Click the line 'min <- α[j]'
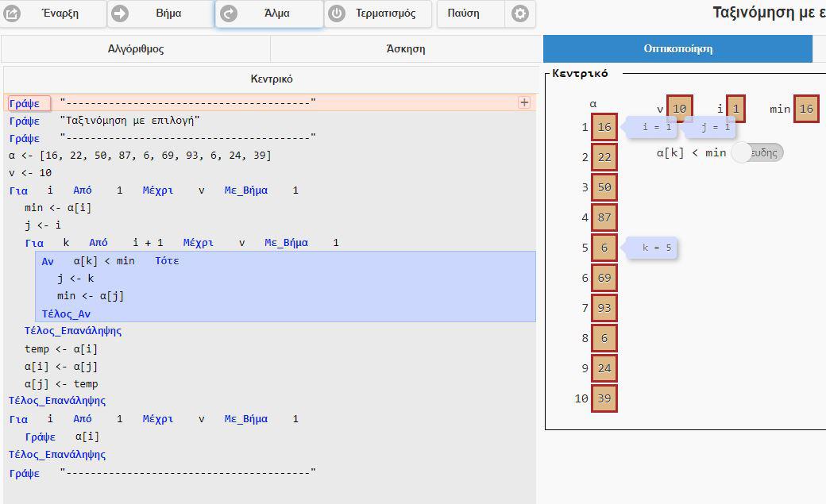Screen dimensions: 826x504 coord(91,296)
